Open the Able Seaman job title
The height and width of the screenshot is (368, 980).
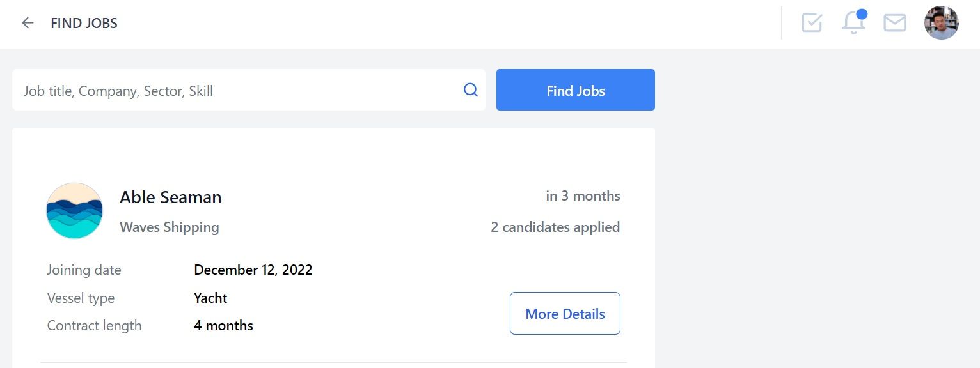click(x=171, y=197)
